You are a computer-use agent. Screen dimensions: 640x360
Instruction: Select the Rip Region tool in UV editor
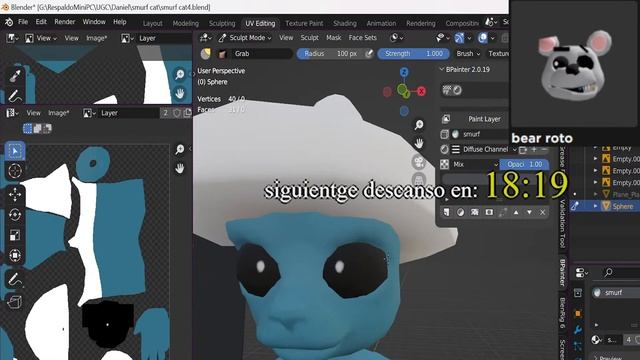pyautogui.click(x=15, y=302)
